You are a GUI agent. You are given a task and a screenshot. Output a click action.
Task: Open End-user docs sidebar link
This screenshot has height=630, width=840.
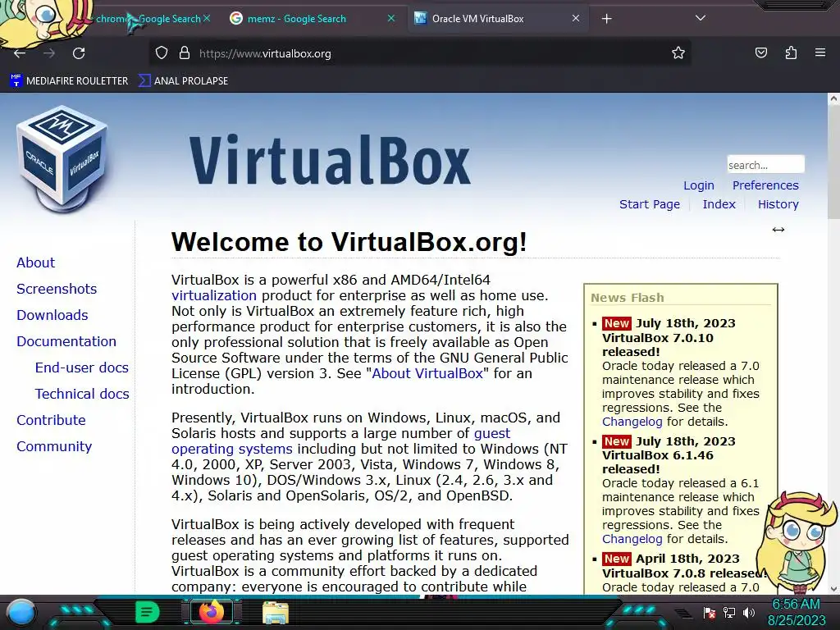pyautogui.click(x=81, y=367)
